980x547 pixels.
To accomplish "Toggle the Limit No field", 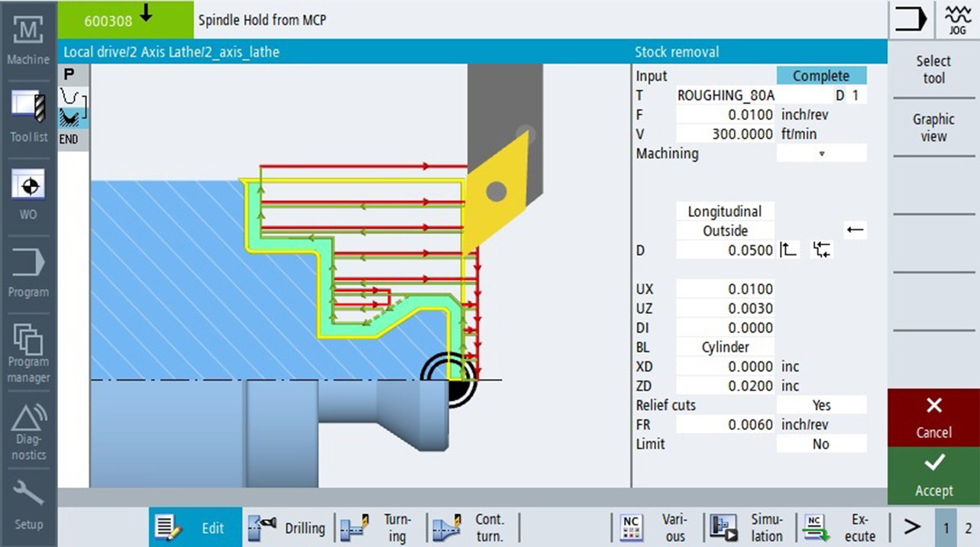I will (821, 444).
